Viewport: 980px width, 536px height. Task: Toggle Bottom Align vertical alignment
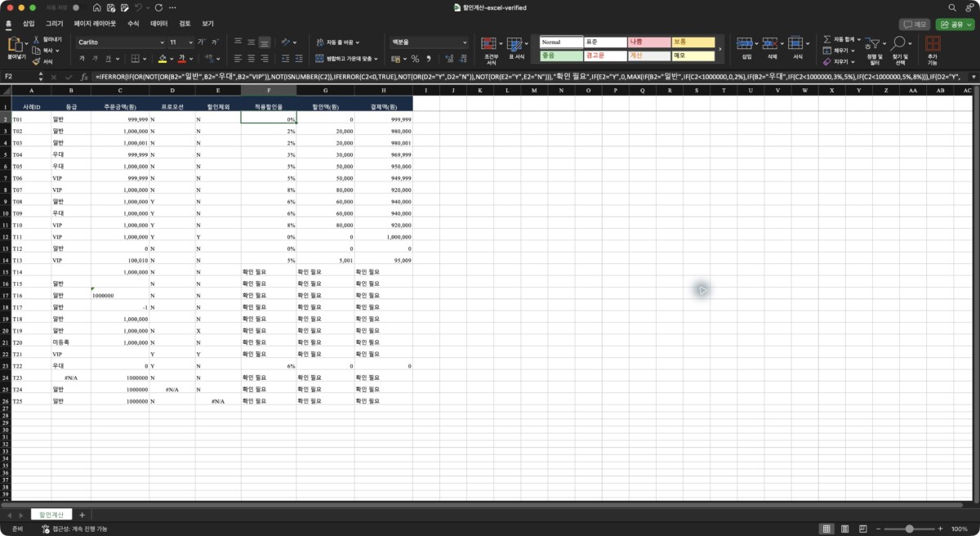click(x=265, y=42)
